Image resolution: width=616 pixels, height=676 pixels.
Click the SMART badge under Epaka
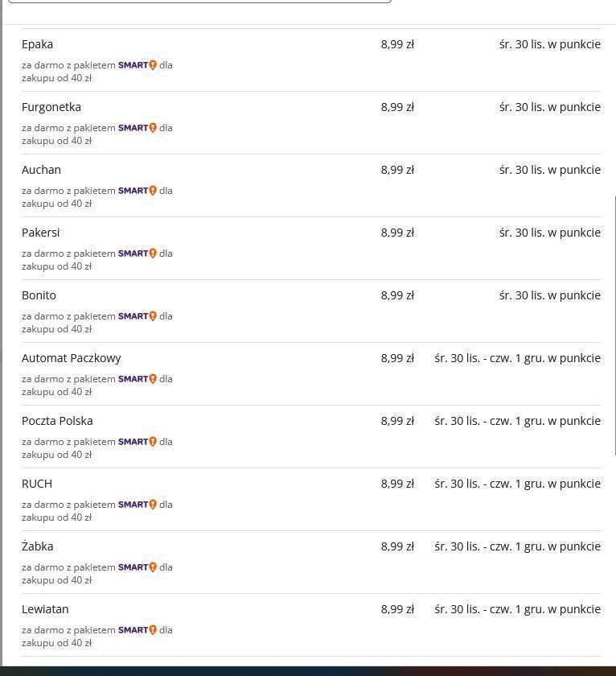coord(137,65)
